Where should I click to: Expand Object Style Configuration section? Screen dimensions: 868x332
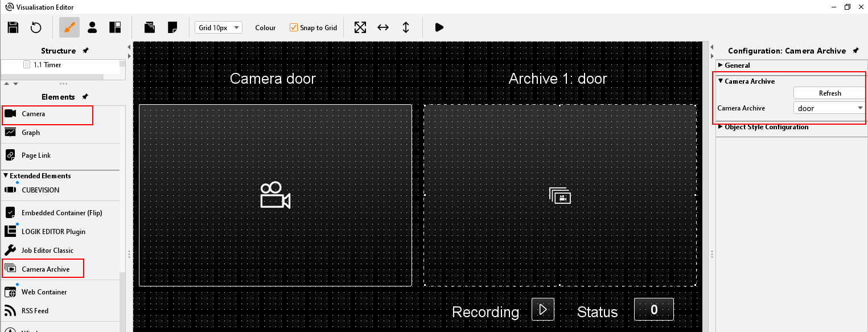pos(721,127)
